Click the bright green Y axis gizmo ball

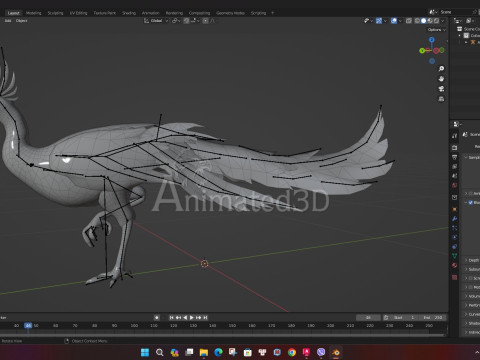coord(422,51)
